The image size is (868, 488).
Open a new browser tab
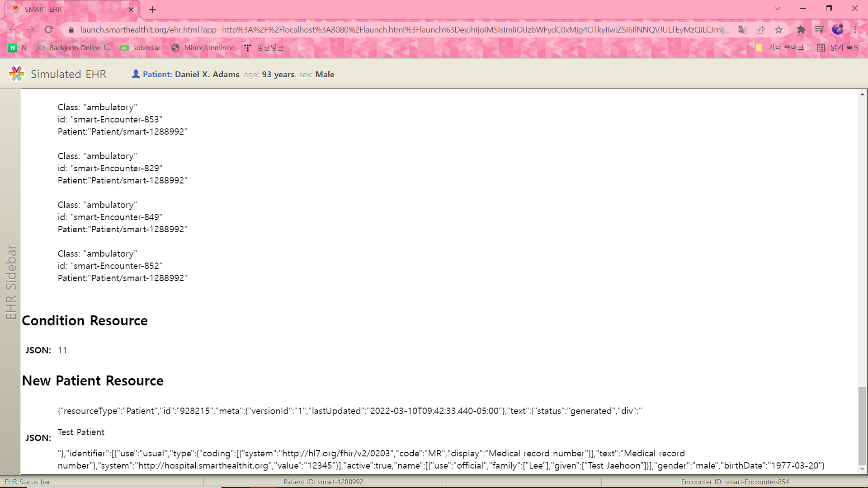(x=153, y=9)
